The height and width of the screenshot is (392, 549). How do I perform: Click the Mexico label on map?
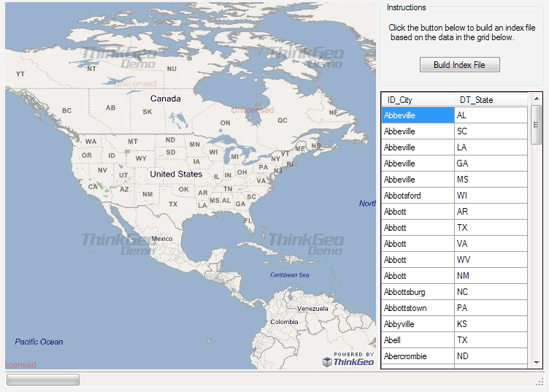[x=162, y=239]
